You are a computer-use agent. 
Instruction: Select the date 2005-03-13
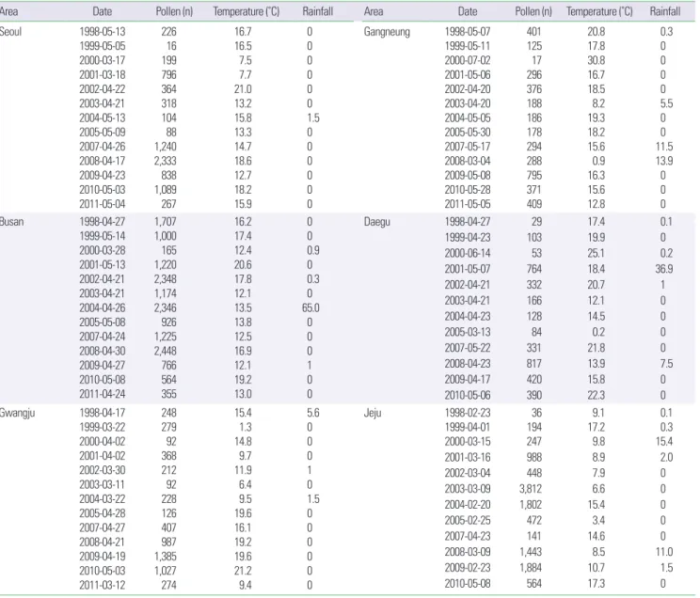point(468,333)
